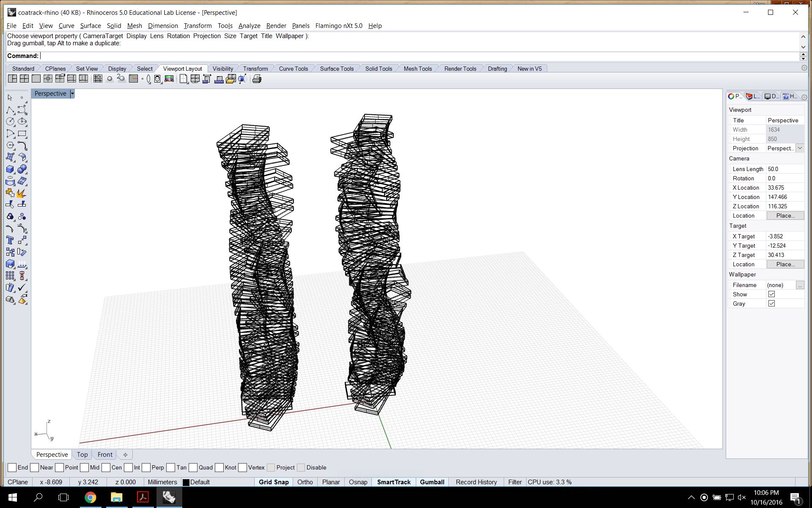Open the Curve menu
Screen dimensions: 812x508
pos(66,26)
